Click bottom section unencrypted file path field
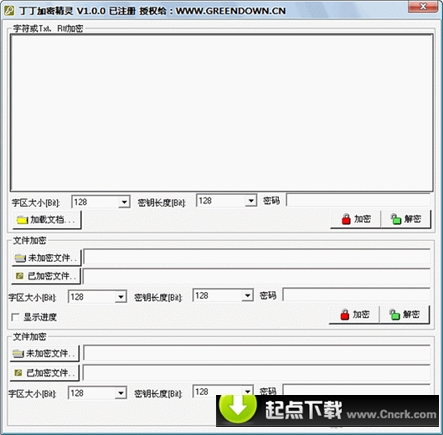Screen dimensions: 443x435 coord(257,353)
